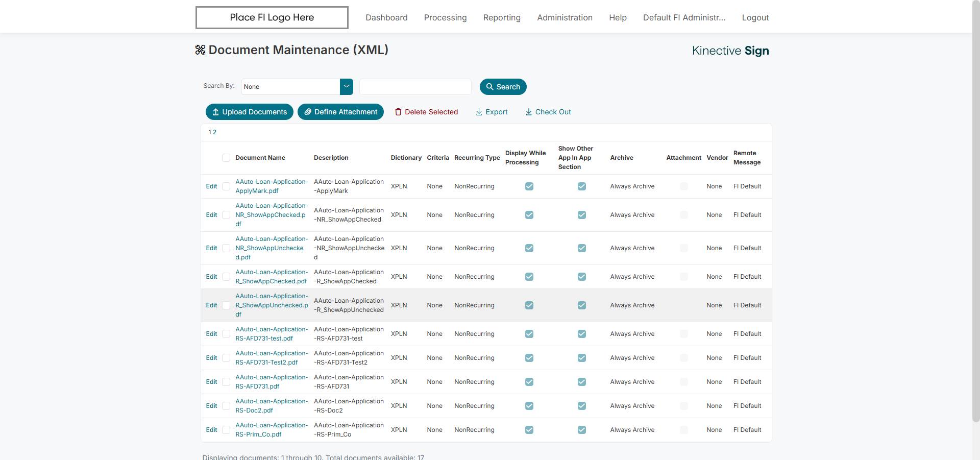The width and height of the screenshot is (980, 460).
Task: Go to page 2 of documents
Action: pyautogui.click(x=215, y=132)
